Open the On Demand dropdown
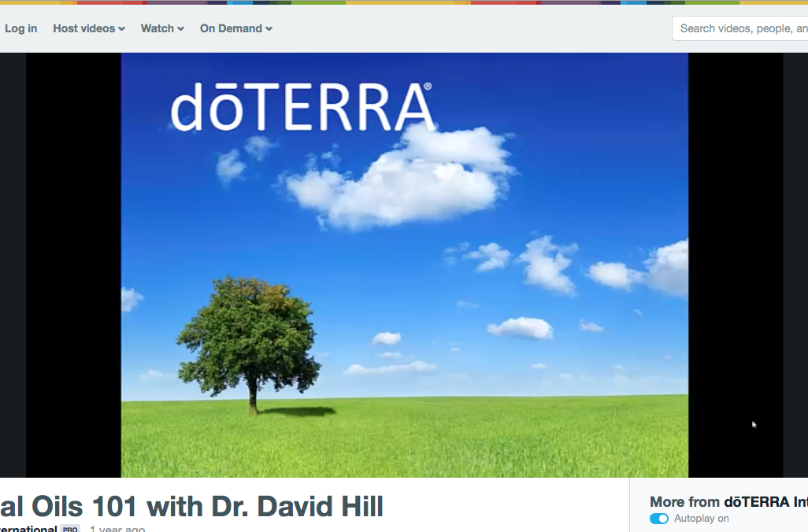808x532 pixels. [236, 29]
